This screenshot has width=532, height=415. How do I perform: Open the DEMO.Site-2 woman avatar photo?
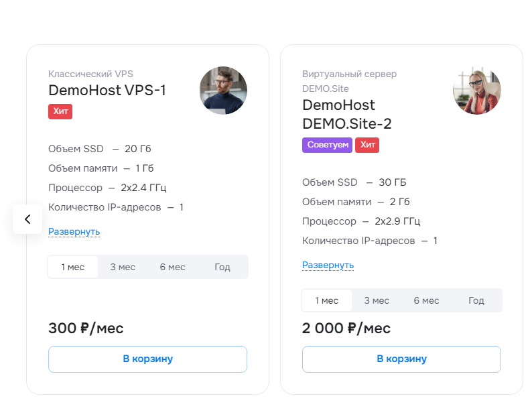pyautogui.click(x=476, y=91)
